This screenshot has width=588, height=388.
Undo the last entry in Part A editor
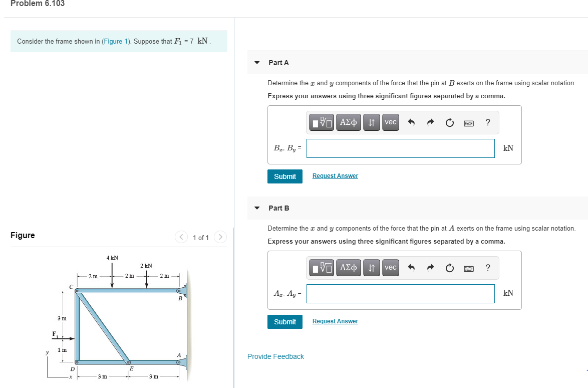(x=411, y=122)
